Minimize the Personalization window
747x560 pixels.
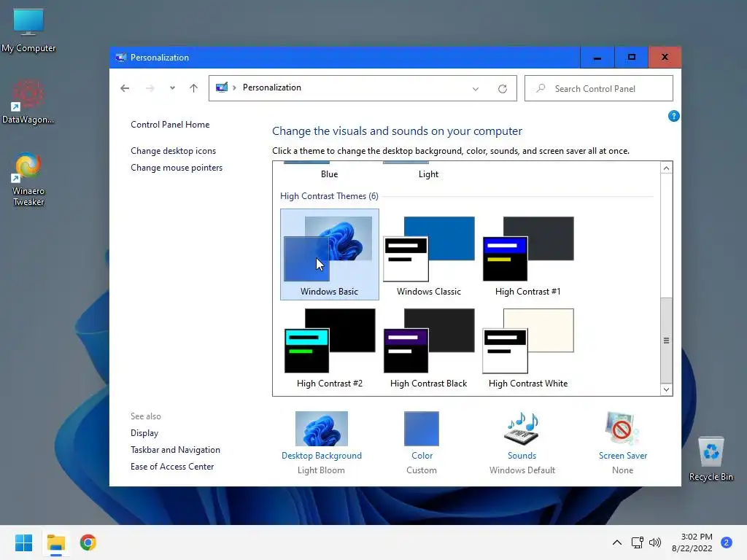tap(597, 57)
